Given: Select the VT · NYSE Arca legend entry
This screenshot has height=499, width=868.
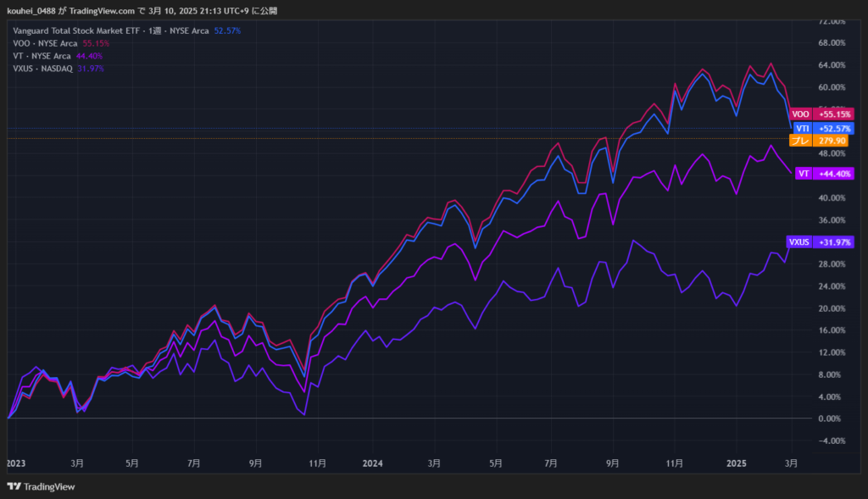Looking at the screenshot, I should pyautogui.click(x=44, y=56).
